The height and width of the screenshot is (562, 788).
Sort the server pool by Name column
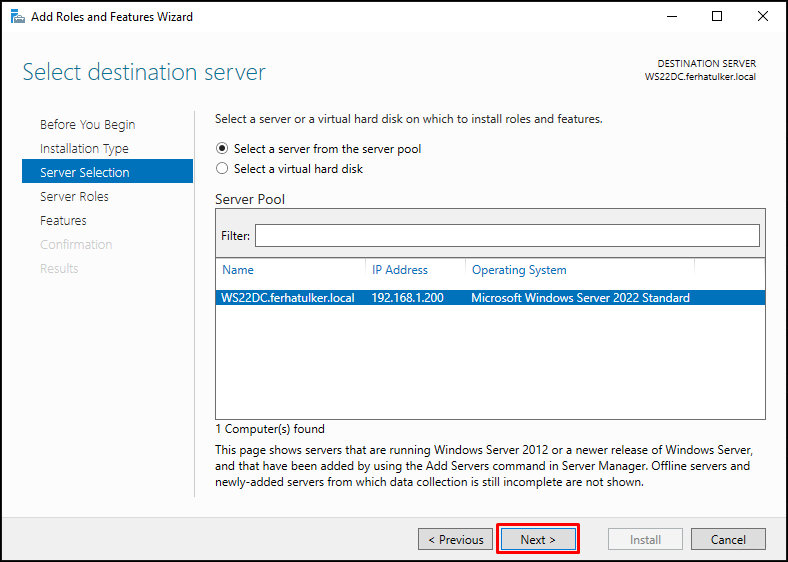coord(238,270)
